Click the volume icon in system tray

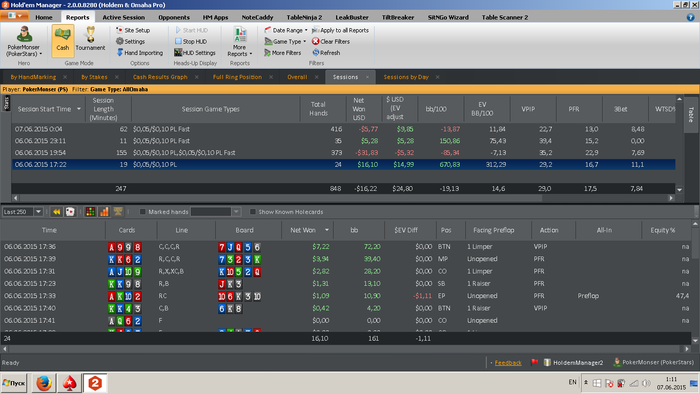646,383
